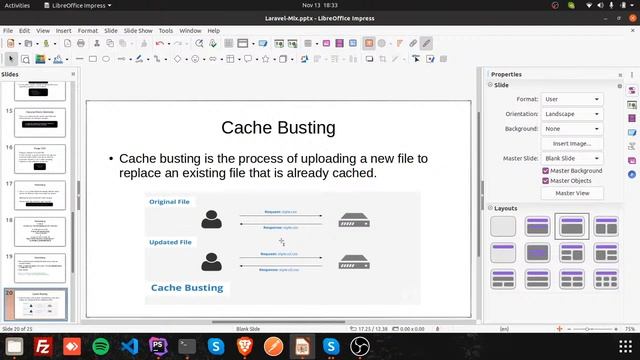Screen dimensions: 640x360
Task: Collapse the Slide section expander
Action: coord(490,85)
